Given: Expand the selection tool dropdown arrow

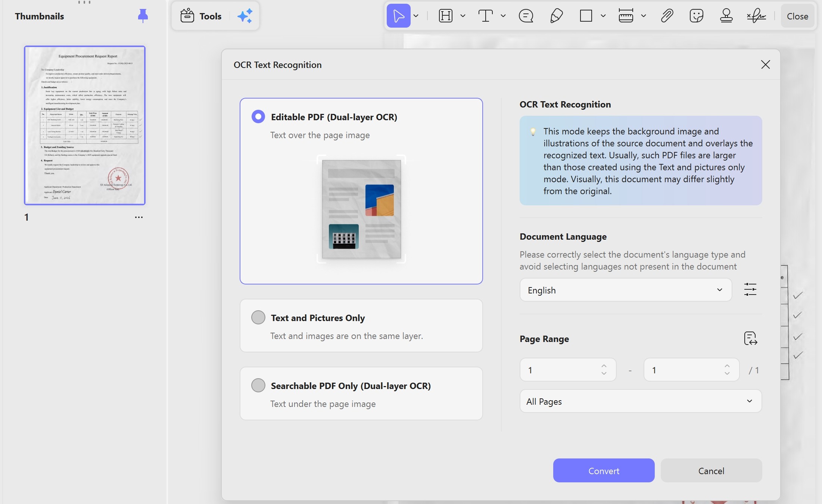Looking at the screenshot, I should click(416, 16).
